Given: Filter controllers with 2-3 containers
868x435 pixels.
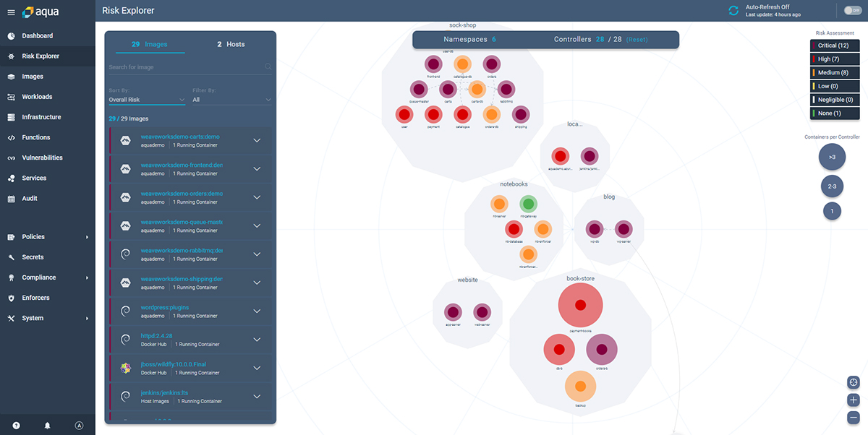Looking at the screenshot, I should [832, 186].
